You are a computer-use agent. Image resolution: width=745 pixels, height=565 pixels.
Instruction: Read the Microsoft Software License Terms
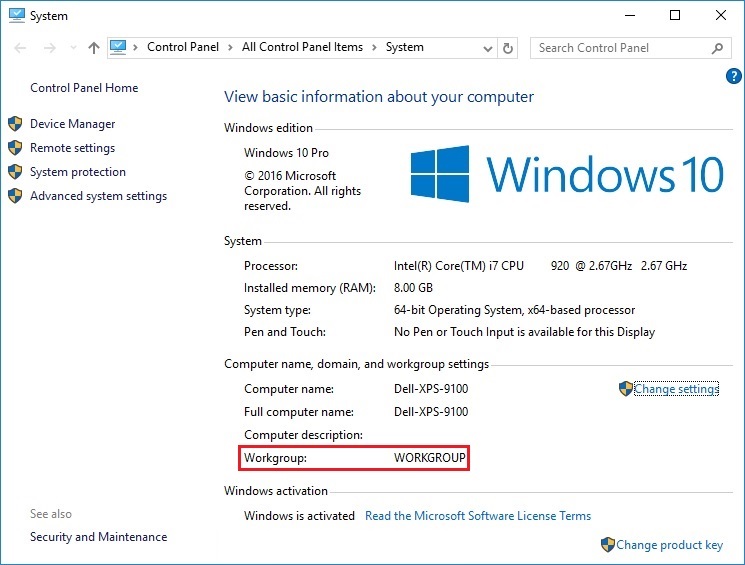[478, 516]
